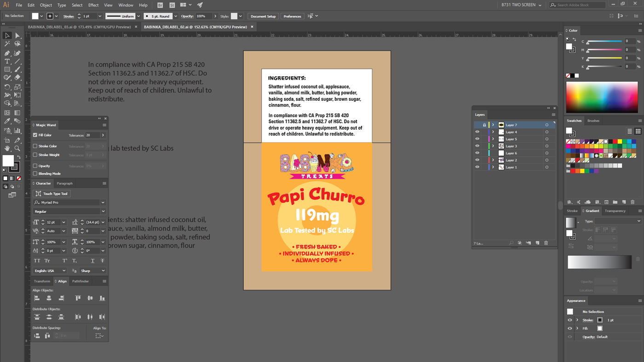The image size is (644, 362).
Task: Enable Blending Mode checkbox
Action: [35, 174]
